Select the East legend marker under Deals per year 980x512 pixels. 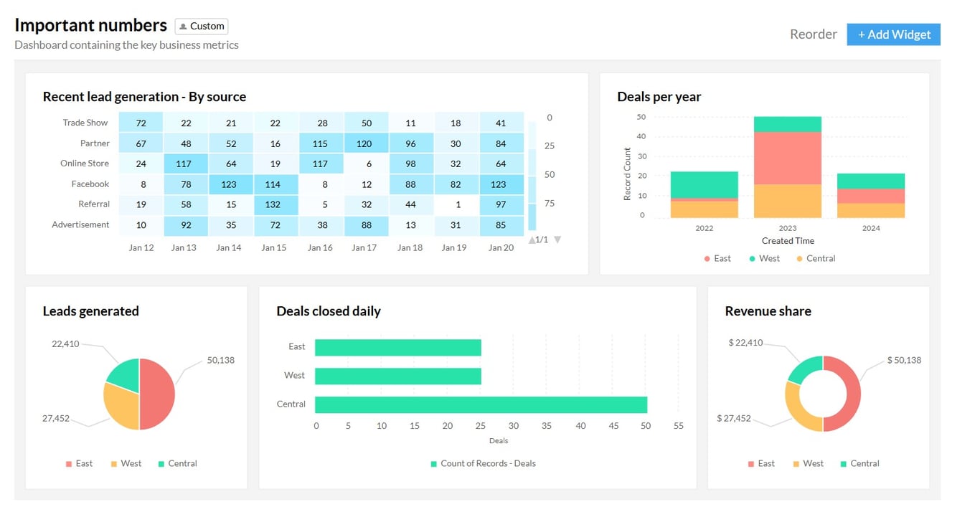click(x=707, y=258)
